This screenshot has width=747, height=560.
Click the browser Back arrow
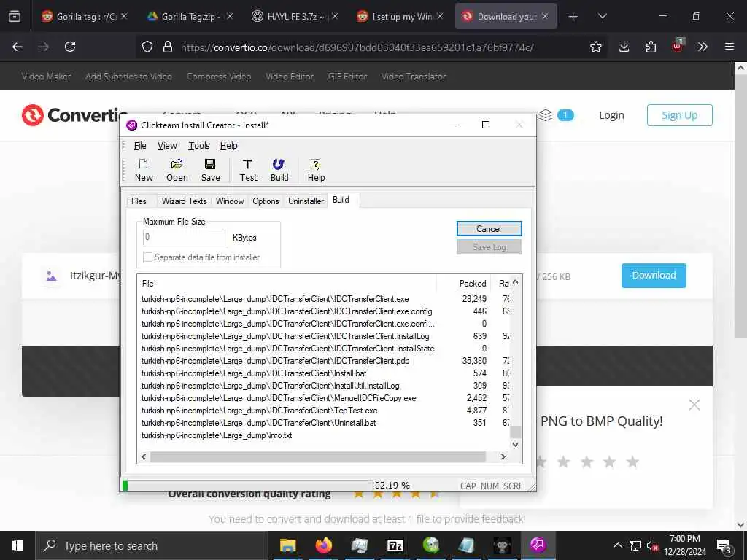point(18,47)
